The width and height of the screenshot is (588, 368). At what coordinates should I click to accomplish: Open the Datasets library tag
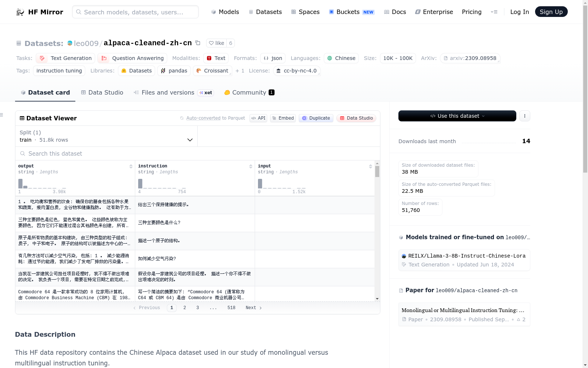(136, 71)
